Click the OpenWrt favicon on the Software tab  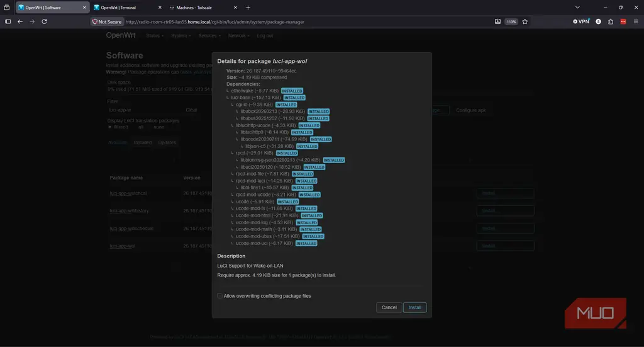tap(21, 8)
